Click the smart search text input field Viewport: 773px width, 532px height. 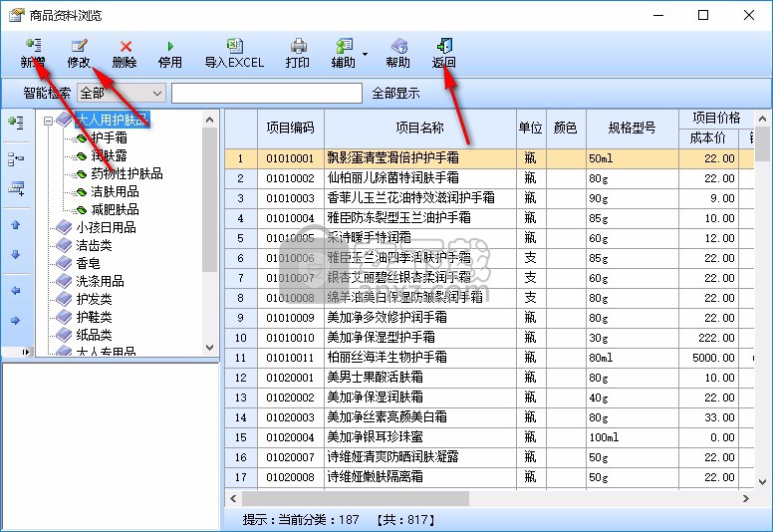267,93
